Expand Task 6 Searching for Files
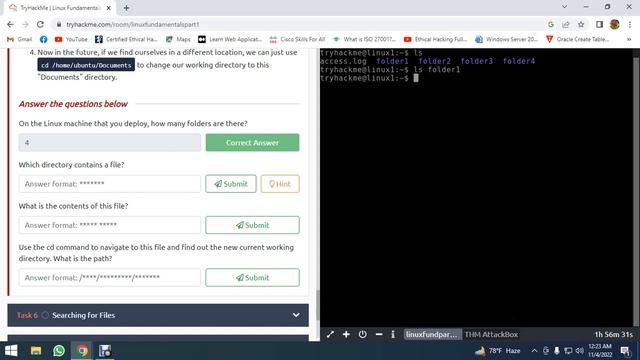Screen dimensions: 640x360 click(158, 315)
